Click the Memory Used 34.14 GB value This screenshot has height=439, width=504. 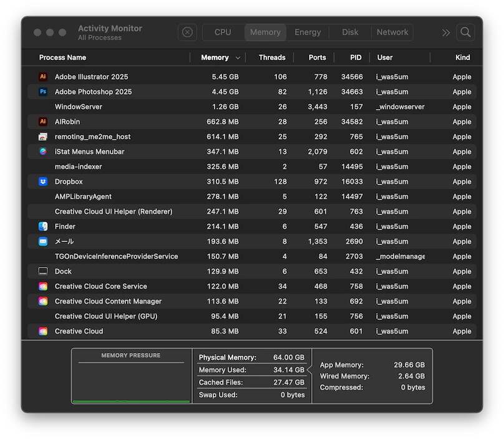point(289,370)
